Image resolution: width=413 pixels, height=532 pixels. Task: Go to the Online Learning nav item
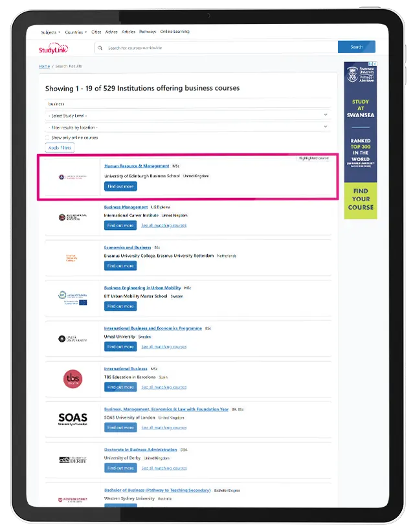coord(175,32)
